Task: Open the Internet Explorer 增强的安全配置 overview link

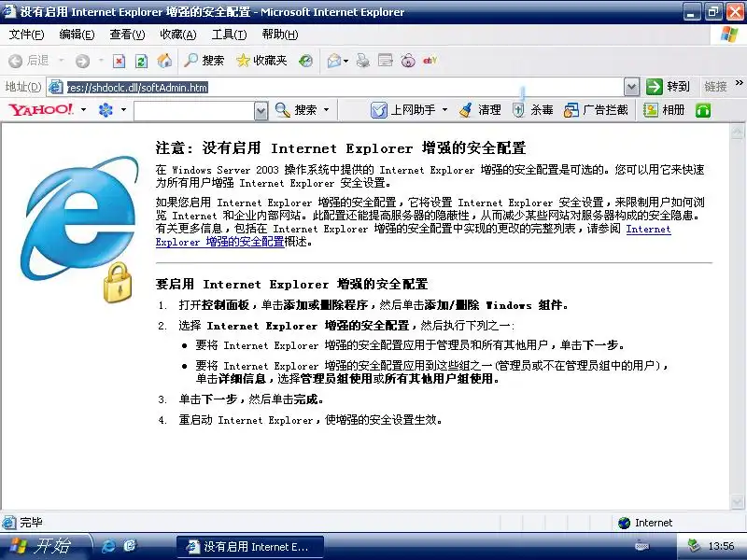Action: 220,242
